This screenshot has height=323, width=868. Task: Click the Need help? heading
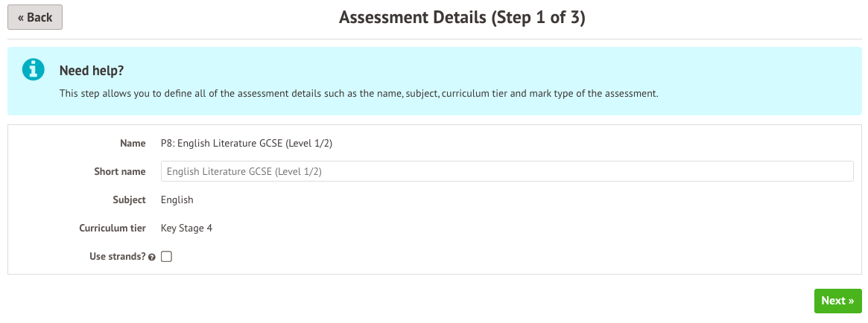(x=92, y=71)
